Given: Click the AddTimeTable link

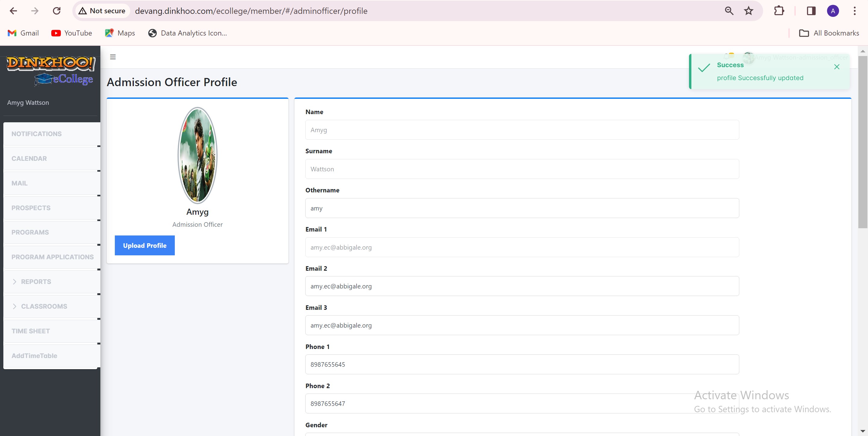Looking at the screenshot, I should coord(34,355).
